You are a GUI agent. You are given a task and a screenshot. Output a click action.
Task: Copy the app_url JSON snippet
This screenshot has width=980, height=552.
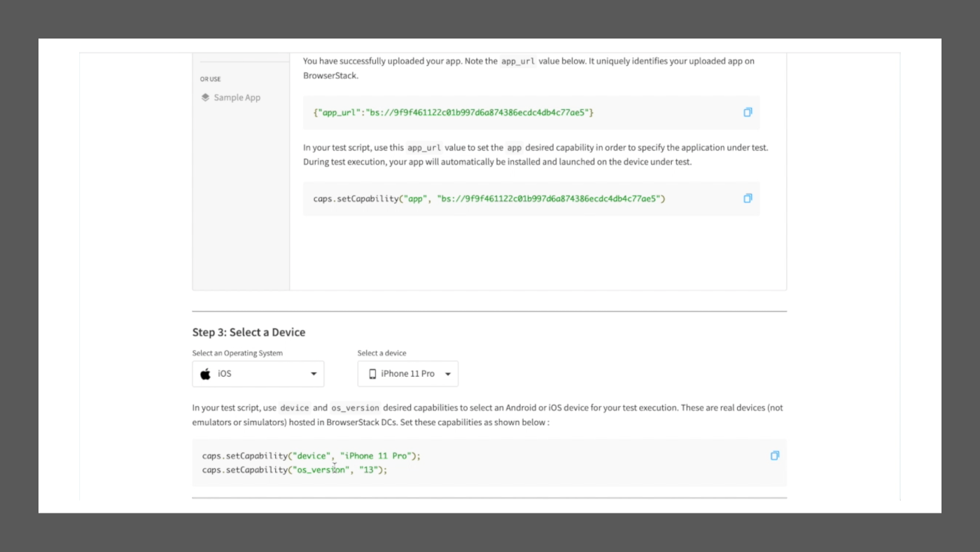point(748,112)
